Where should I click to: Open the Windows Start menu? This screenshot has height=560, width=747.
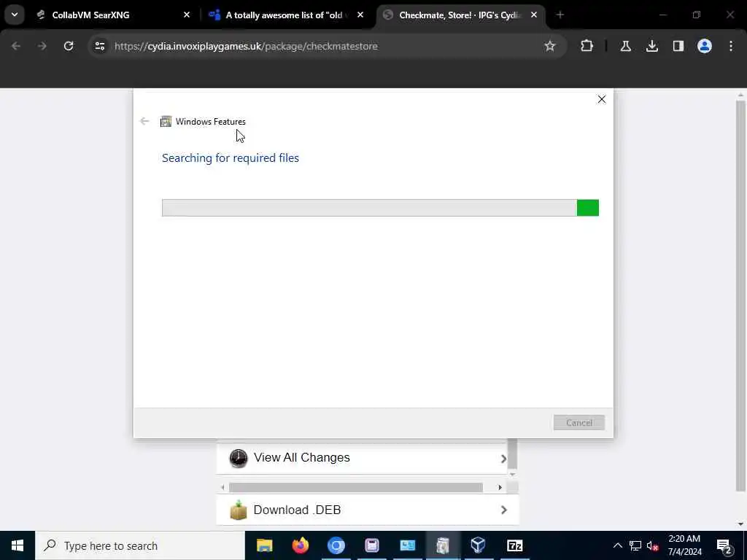(18, 545)
